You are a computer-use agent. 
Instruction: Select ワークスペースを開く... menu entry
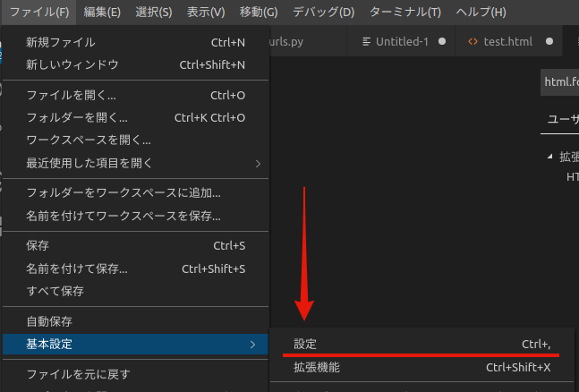pyautogui.click(x=135, y=141)
